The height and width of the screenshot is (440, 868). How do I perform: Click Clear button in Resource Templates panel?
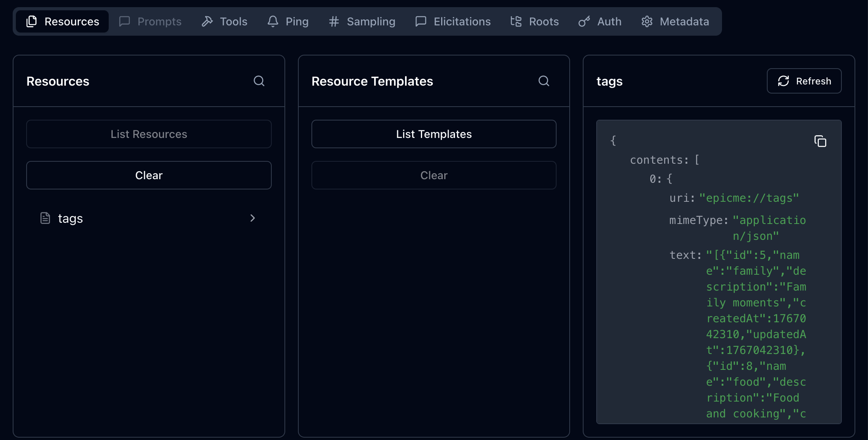pos(434,175)
